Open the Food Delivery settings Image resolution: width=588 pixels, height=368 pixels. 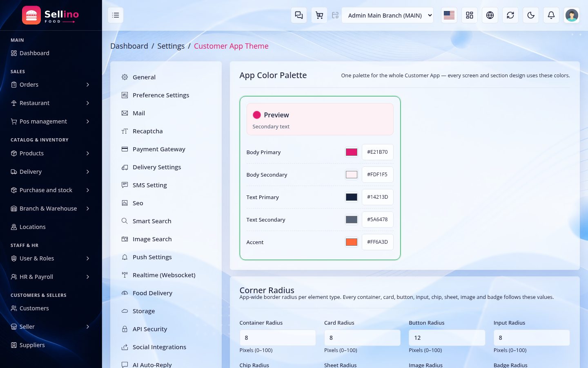coord(166,293)
